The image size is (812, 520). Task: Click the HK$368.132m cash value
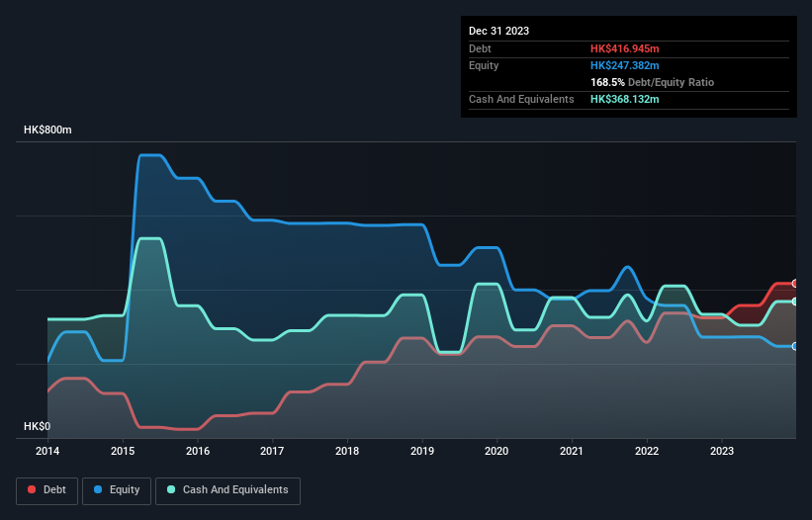coord(624,99)
